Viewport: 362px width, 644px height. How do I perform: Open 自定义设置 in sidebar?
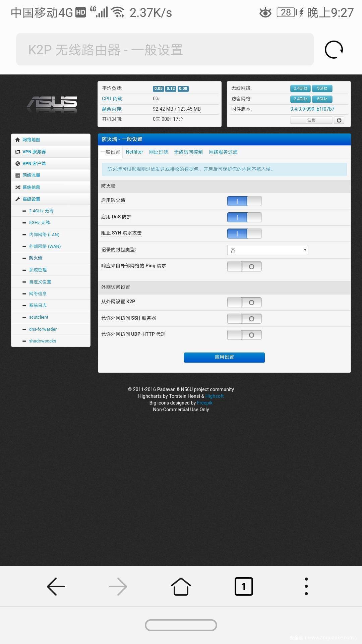point(51,282)
